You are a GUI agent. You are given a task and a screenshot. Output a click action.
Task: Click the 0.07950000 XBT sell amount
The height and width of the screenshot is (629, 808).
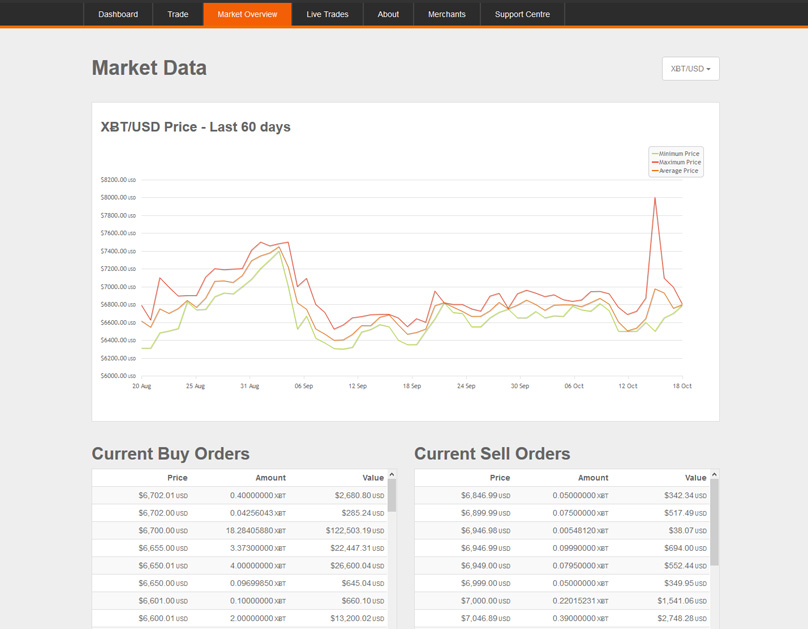(x=580, y=565)
